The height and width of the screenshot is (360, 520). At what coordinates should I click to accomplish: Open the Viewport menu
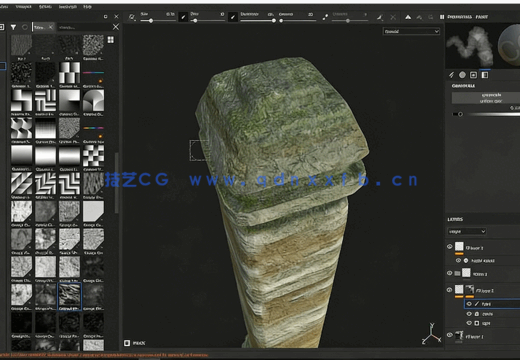[x=23, y=7]
